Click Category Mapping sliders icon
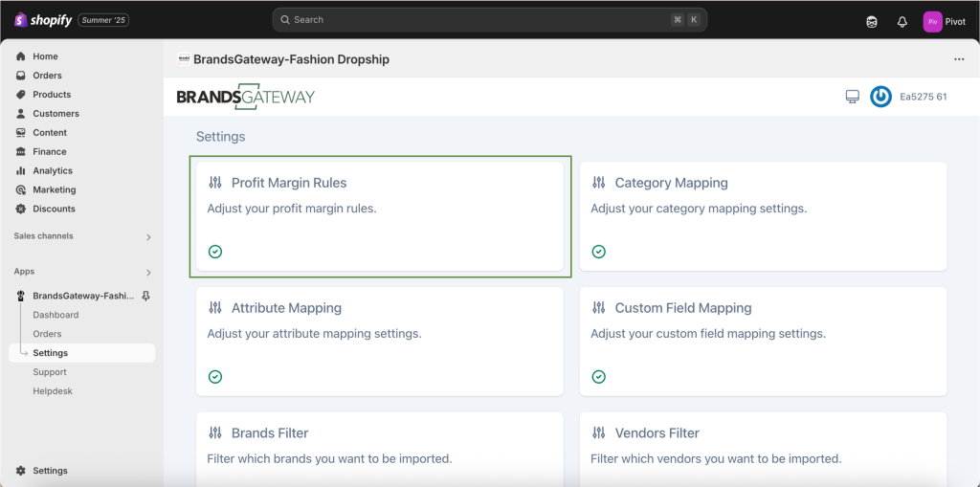The height and width of the screenshot is (487, 980). pyautogui.click(x=599, y=183)
